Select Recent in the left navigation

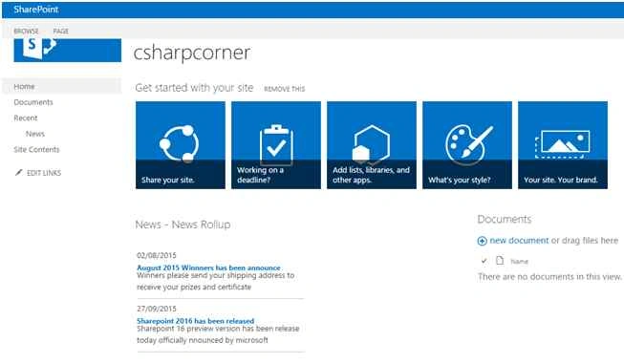[26, 118]
